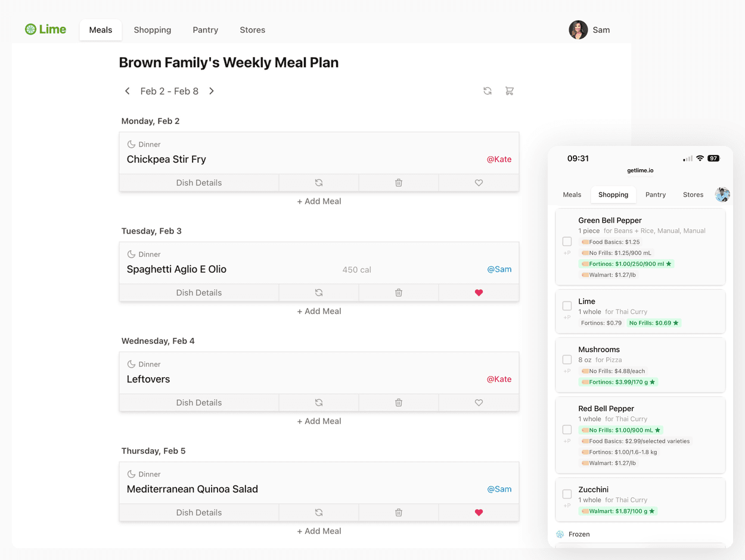Viewport: 745px width, 560px height.
Task: Check off the Mushrooms shopping item
Action: (567, 359)
